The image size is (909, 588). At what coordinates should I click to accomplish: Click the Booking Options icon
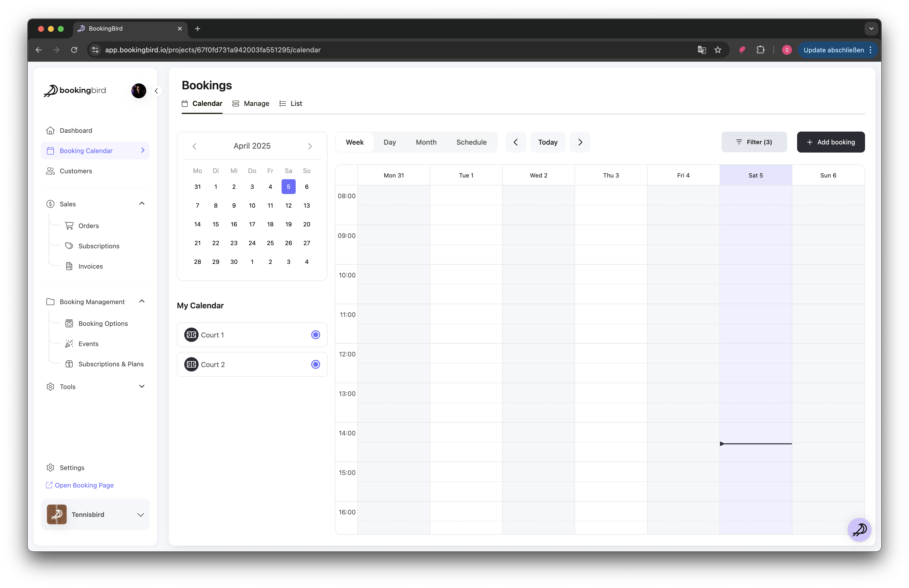tap(69, 324)
